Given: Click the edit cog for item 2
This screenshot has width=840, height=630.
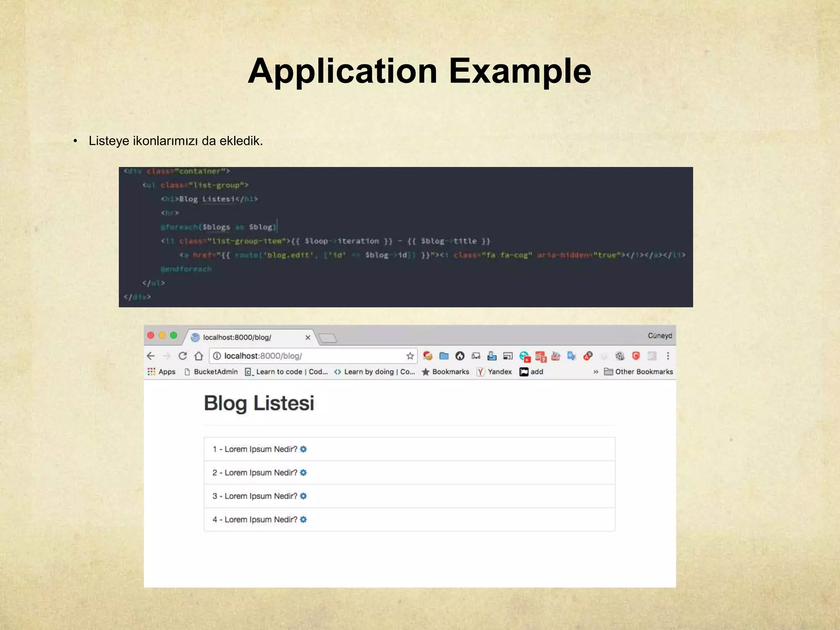Looking at the screenshot, I should pos(303,472).
